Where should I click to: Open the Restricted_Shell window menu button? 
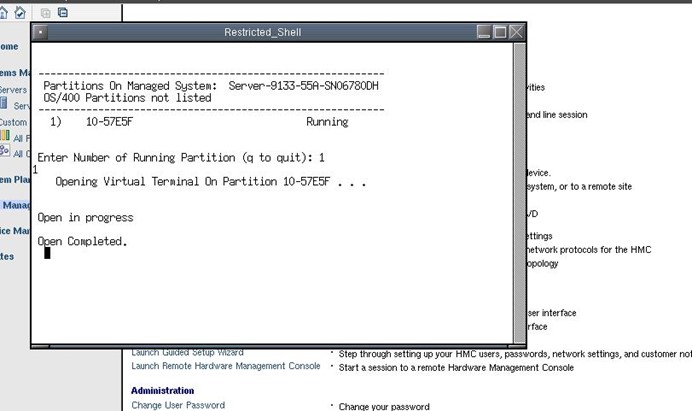[x=40, y=32]
